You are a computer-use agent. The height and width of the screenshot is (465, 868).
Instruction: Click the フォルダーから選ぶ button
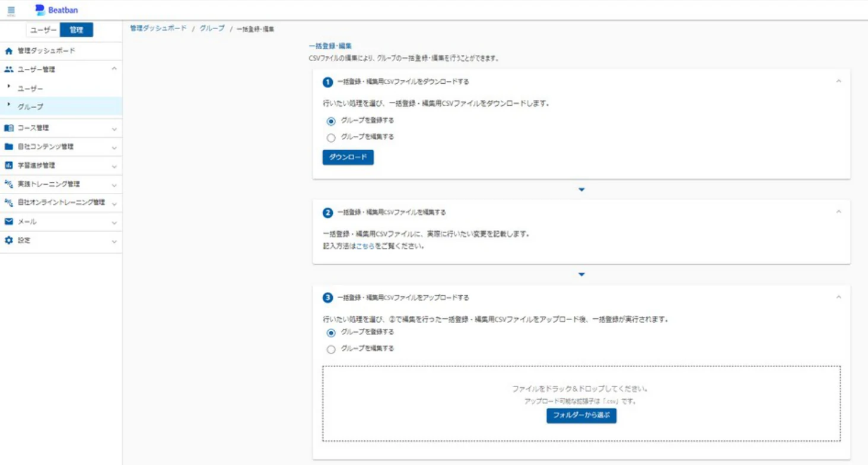coord(581,416)
